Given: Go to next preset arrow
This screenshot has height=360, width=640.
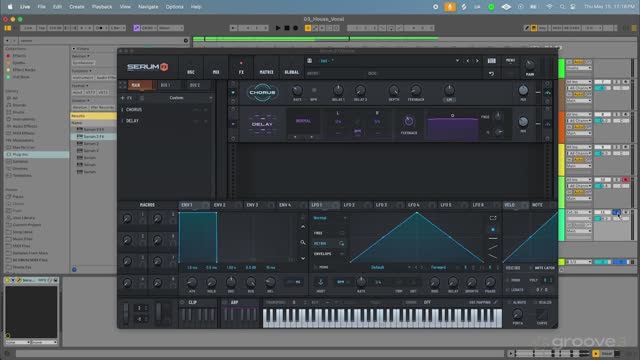Looking at the screenshot, I should [x=477, y=61].
